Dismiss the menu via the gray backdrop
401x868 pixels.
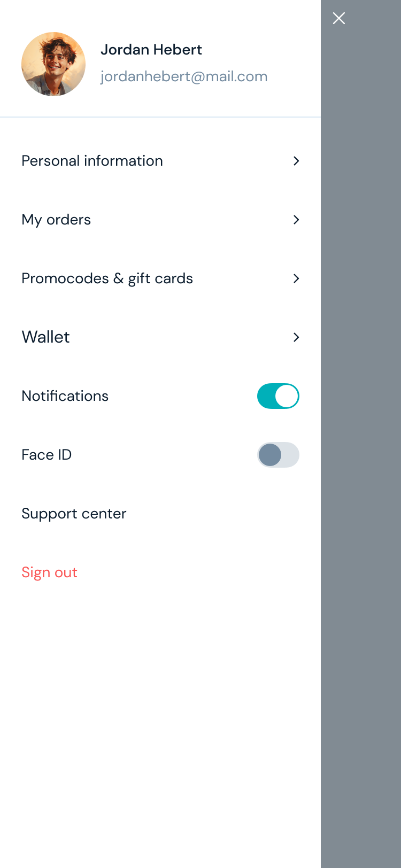(x=361, y=428)
